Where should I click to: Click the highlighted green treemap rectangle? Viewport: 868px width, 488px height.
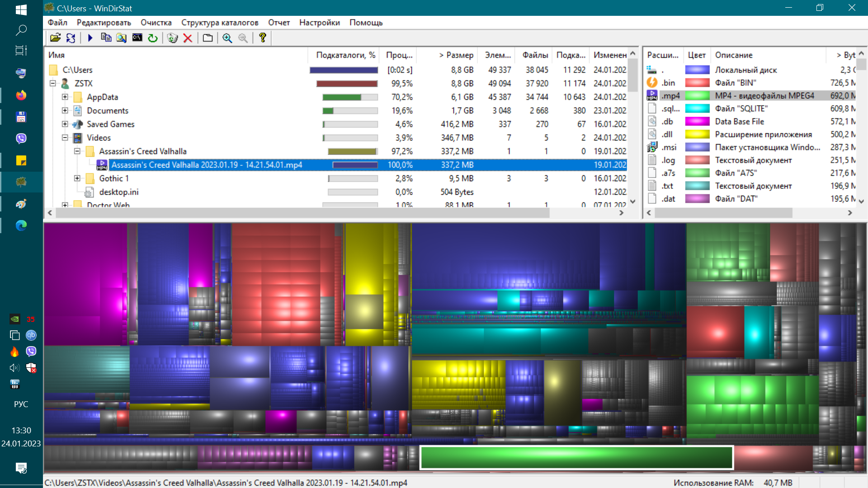pos(576,458)
